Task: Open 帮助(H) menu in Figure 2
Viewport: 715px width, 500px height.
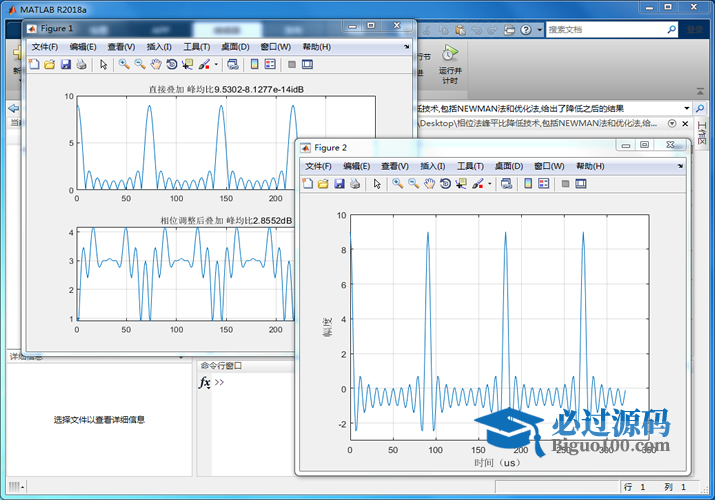Action: (x=590, y=166)
